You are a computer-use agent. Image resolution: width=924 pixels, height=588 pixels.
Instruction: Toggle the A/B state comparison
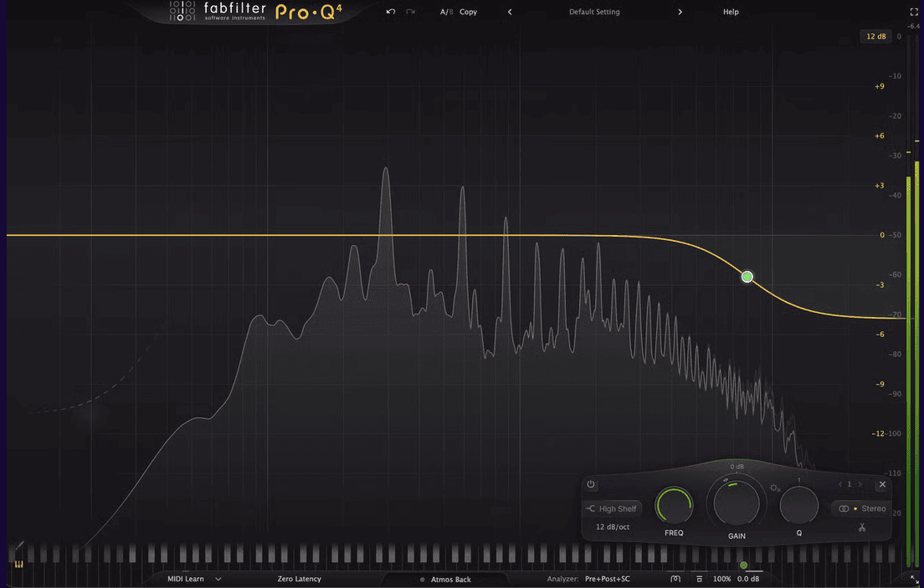[447, 12]
